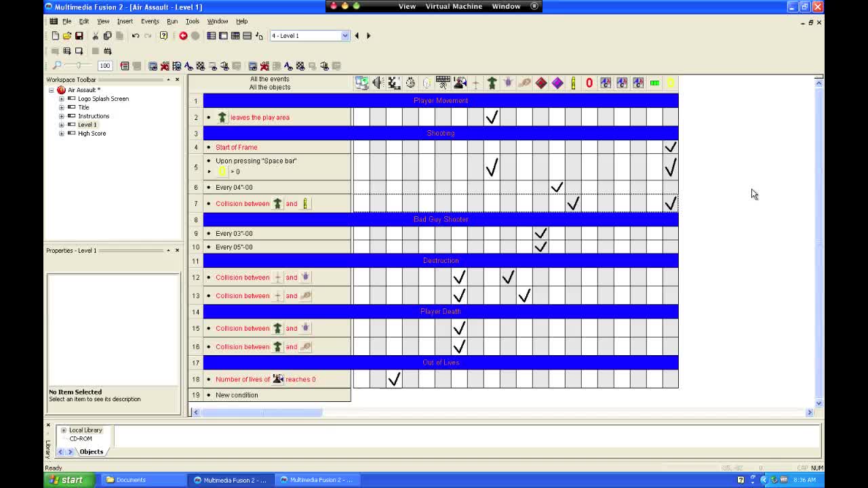Select the red diamond object column icon
Screen dimensions: 868x488
[x=540, y=83]
